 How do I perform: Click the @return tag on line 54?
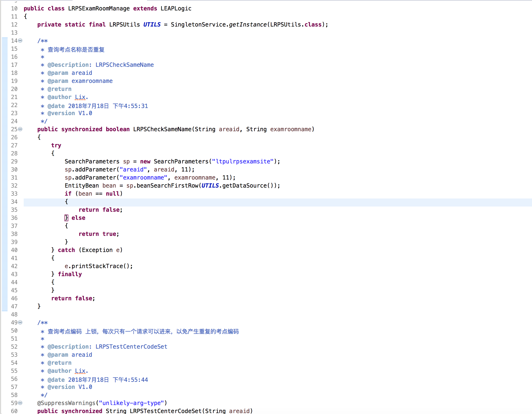(x=60, y=363)
